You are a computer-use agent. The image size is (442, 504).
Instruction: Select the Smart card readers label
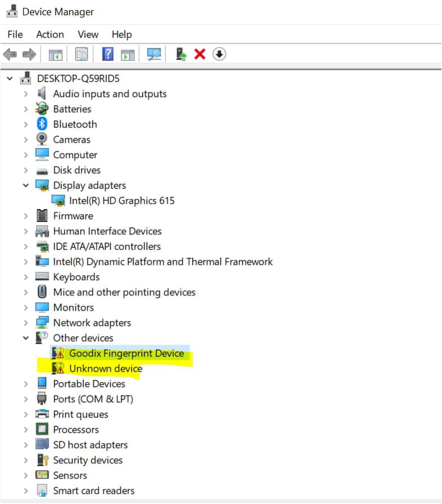click(x=93, y=490)
